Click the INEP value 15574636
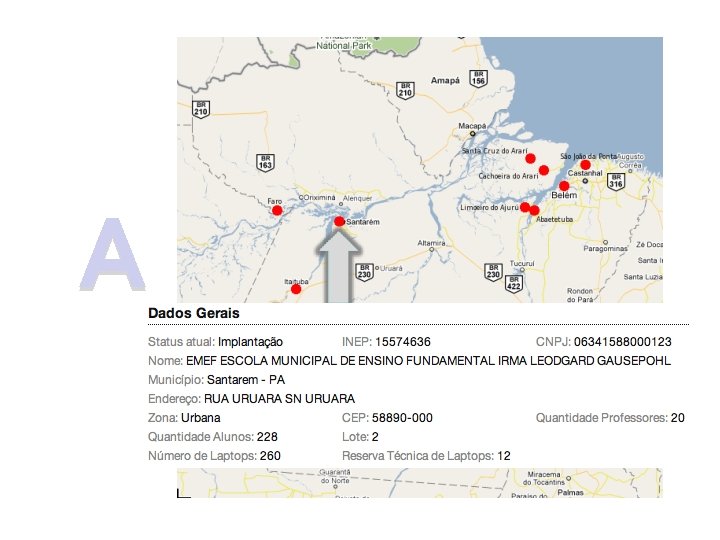Screen dimensions: 720x540 tap(403, 342)
